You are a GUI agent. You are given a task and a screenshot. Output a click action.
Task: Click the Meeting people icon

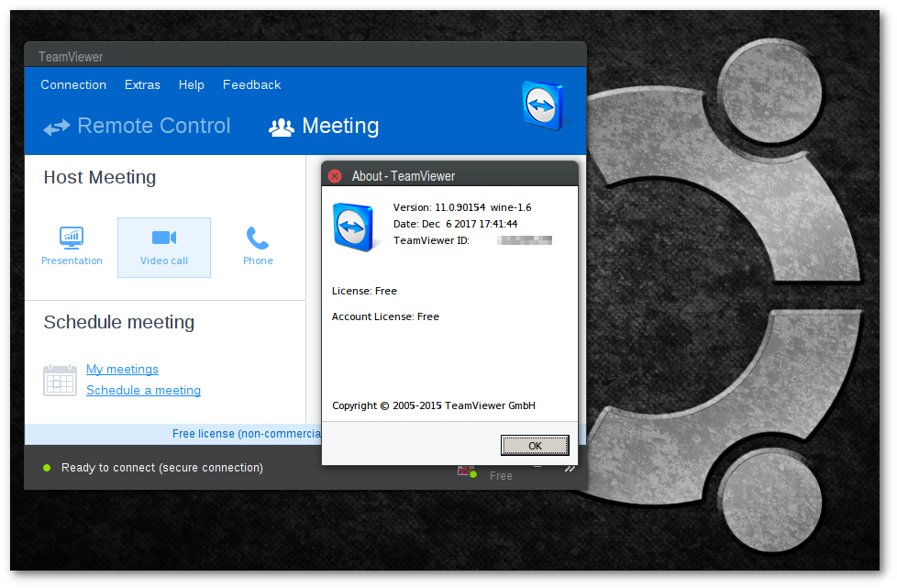point(282,127)
